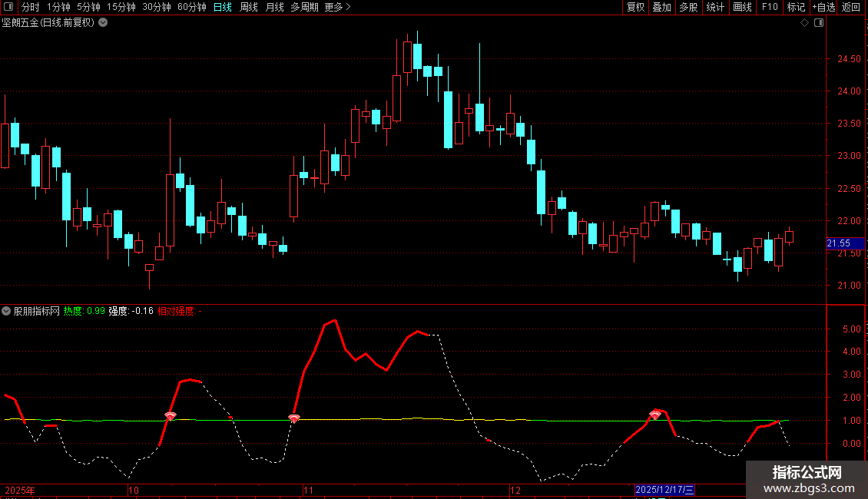Click the 24.50 price axis label
Image resolution: width=868 pixels, height=499 pixels.
849,59
